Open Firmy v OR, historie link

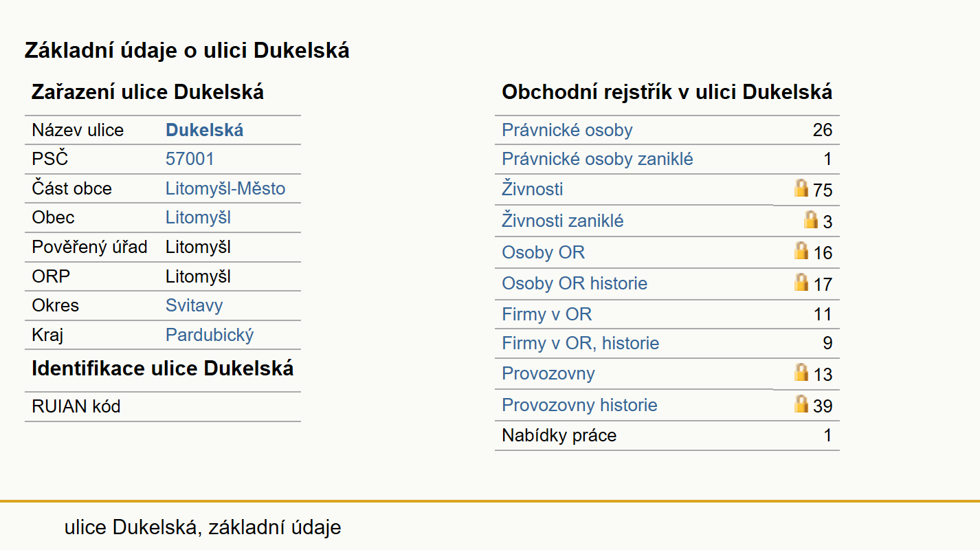[581, 343]
